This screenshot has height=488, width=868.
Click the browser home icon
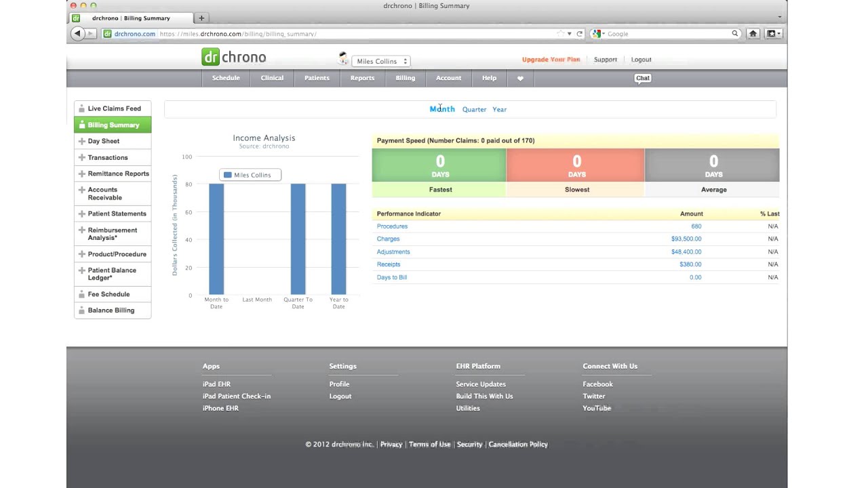753,33
